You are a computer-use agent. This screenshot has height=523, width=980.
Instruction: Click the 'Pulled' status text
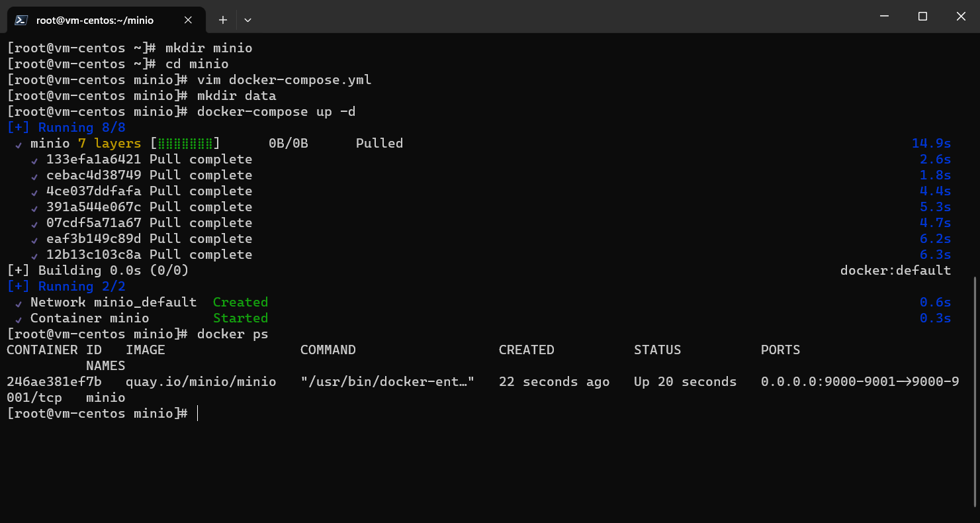tap(379, 144)
